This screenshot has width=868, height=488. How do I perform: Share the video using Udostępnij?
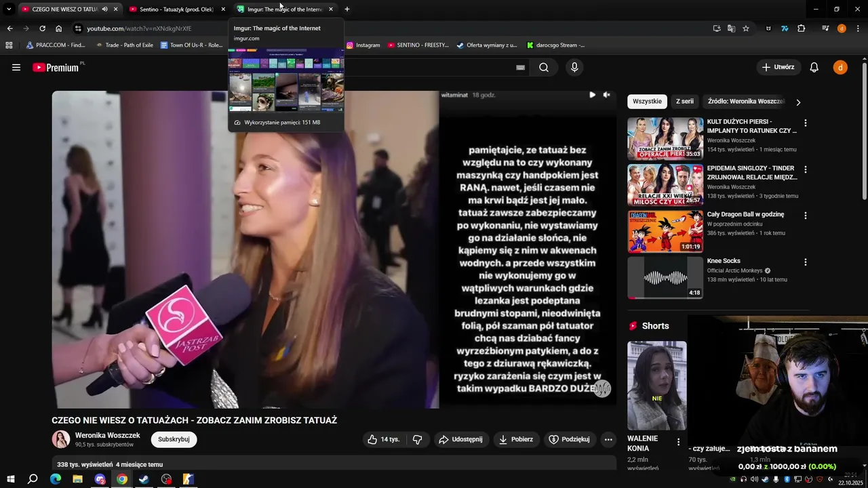pyautogui.click(x=461, y=439)
